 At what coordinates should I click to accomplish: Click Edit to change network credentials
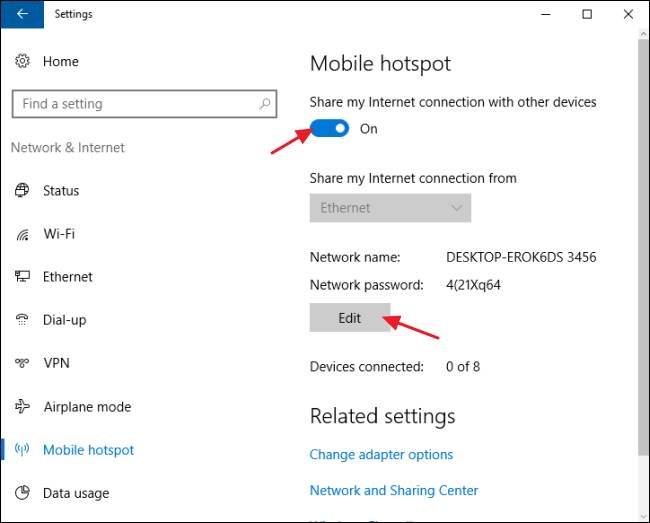tap(350, 318)
